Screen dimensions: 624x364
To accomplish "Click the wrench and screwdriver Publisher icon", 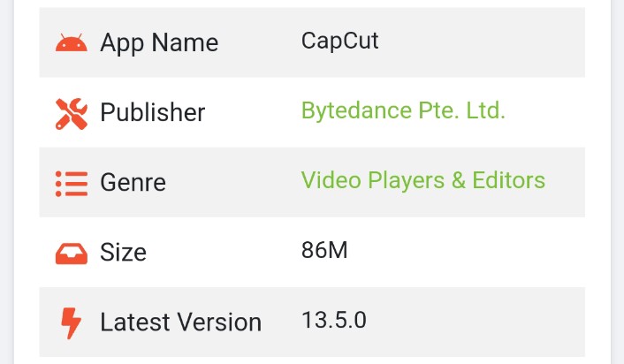I will pyautogui.click(x=72, y=114).
